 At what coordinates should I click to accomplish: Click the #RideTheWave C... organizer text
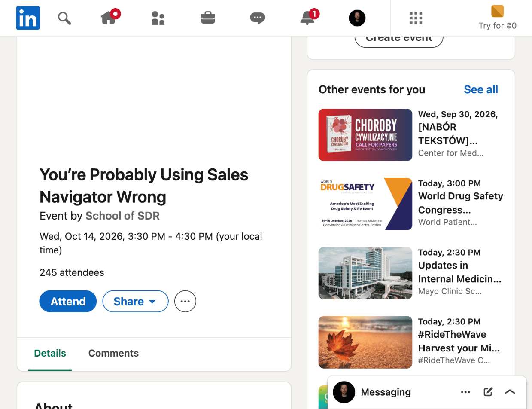point(454,360)
